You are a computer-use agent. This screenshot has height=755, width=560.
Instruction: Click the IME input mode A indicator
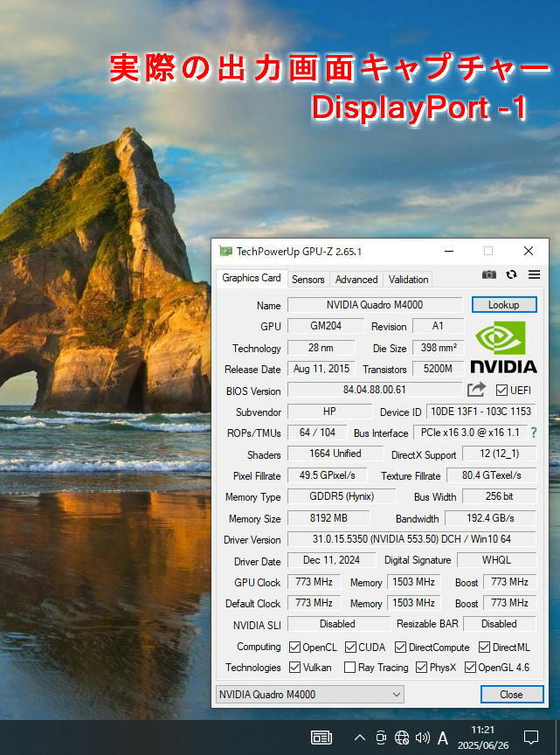[443, 738]
